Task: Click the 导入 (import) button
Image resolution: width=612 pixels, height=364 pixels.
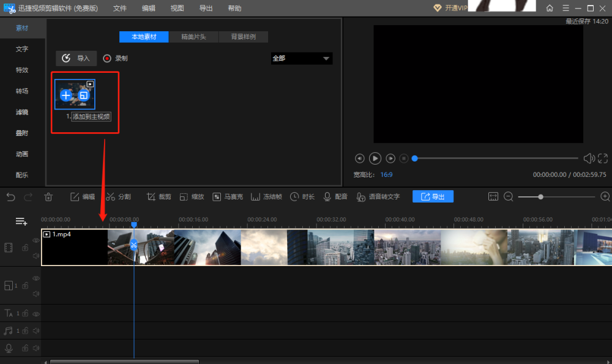Action: 76,58
